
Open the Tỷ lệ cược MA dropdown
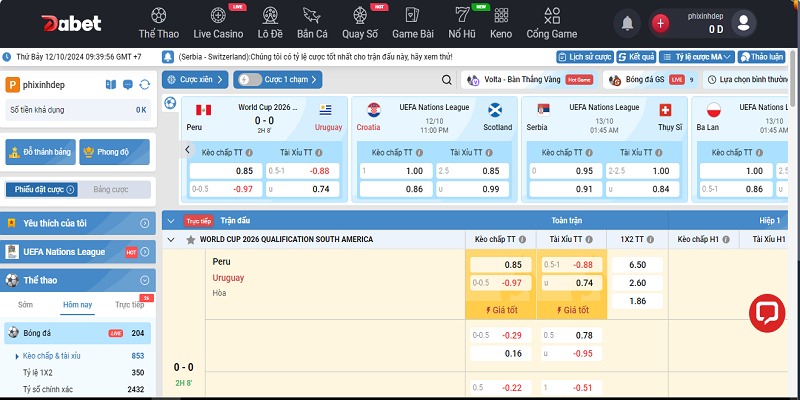(697, 57)
